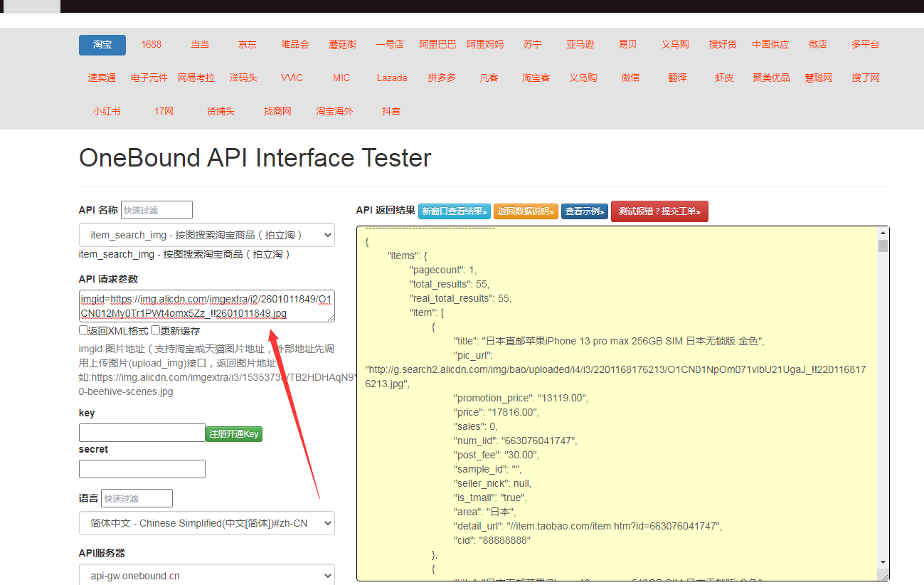Click the OneBound API Interface Tester heading

[x=255, y=157]
